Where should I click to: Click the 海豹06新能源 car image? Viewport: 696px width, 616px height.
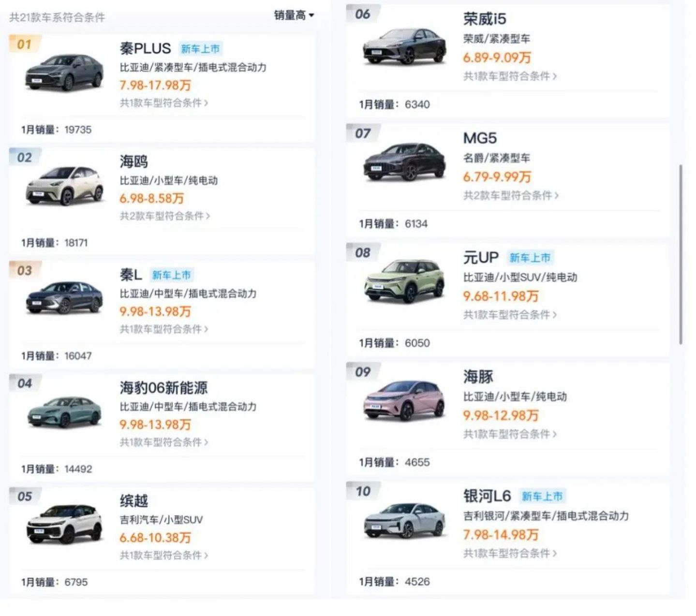(x=64, y=412)
